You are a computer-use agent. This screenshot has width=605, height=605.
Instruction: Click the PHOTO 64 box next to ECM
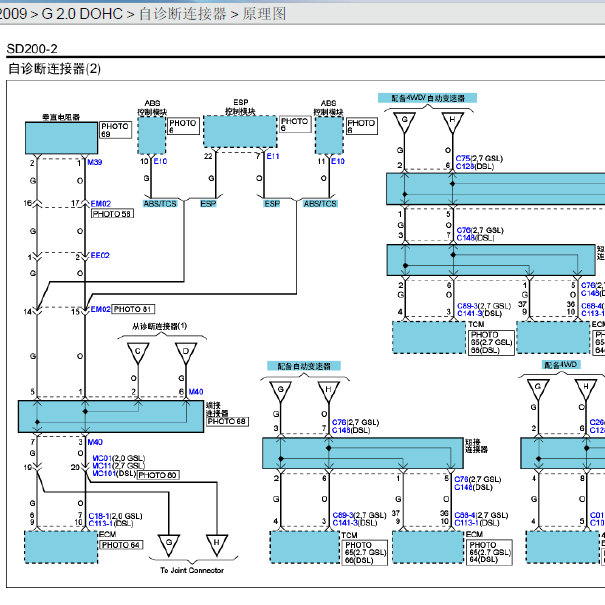click(121, 545)
